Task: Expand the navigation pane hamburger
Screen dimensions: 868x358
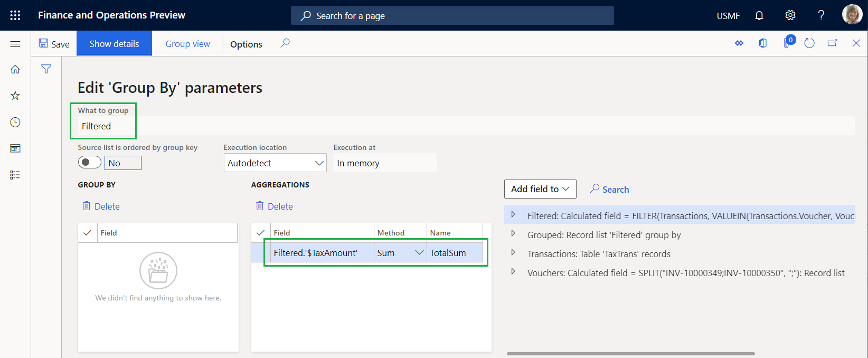Action: pyautogui.click(x=15, y=44)
